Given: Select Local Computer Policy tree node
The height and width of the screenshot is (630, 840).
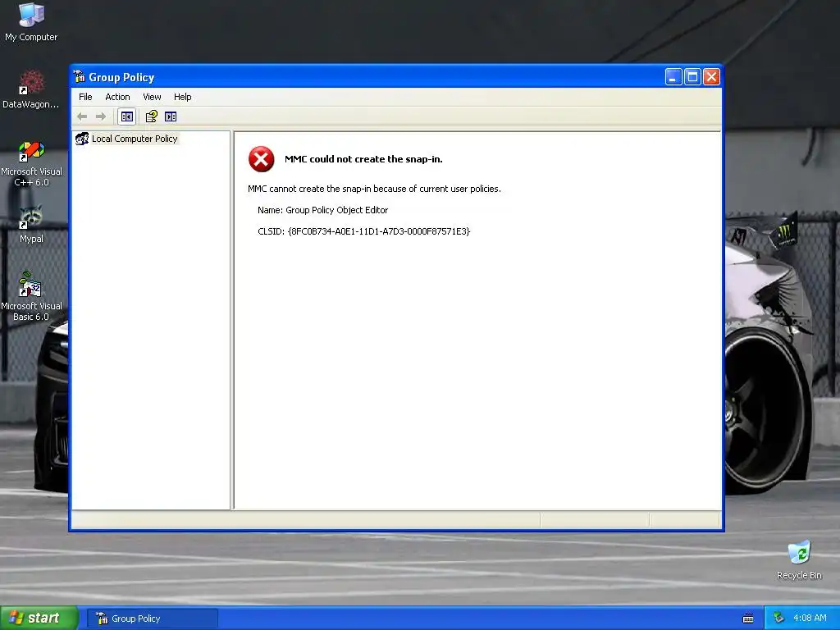Looking at the screenshot, I should [135, 139].
